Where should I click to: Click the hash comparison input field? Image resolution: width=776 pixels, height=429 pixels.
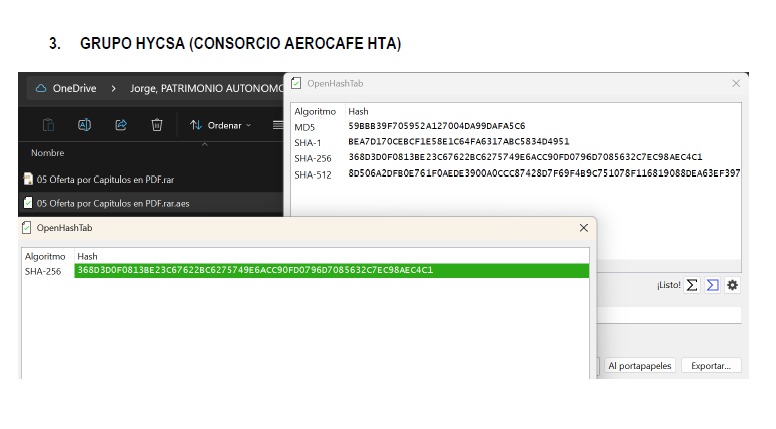point(669,315)
